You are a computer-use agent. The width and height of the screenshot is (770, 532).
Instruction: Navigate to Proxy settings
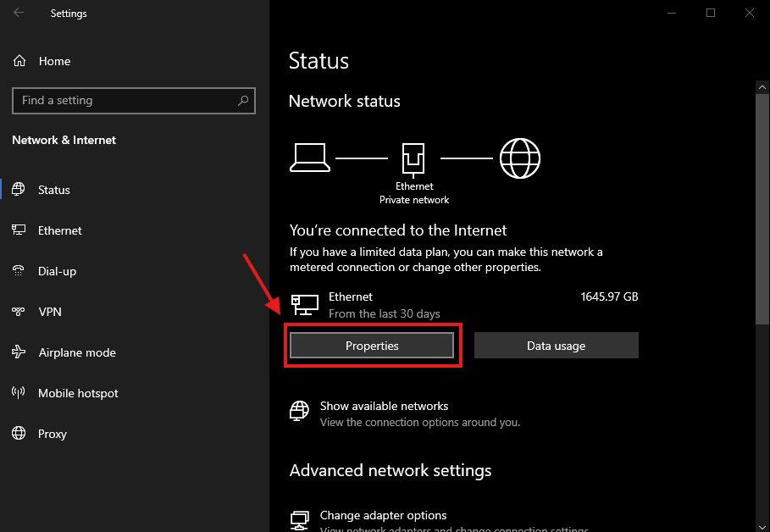[x=135, y=434]
